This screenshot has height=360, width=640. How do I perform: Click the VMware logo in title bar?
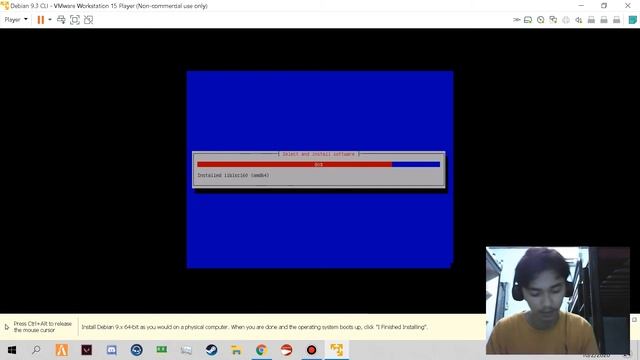click(4, 6)
